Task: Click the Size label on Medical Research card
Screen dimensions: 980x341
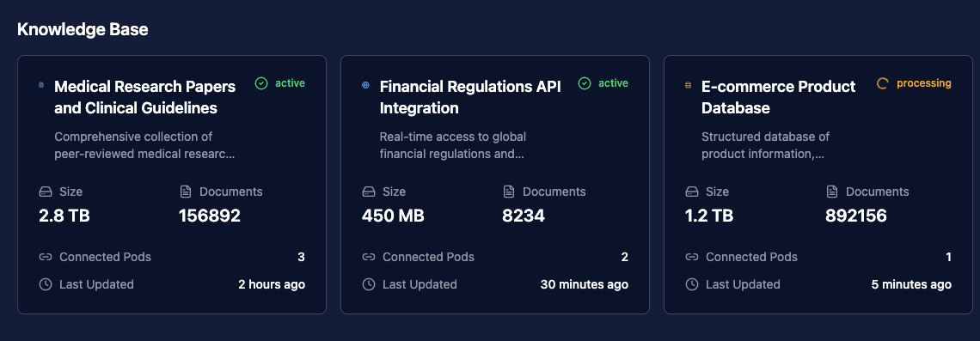Action: click(70, 191)
